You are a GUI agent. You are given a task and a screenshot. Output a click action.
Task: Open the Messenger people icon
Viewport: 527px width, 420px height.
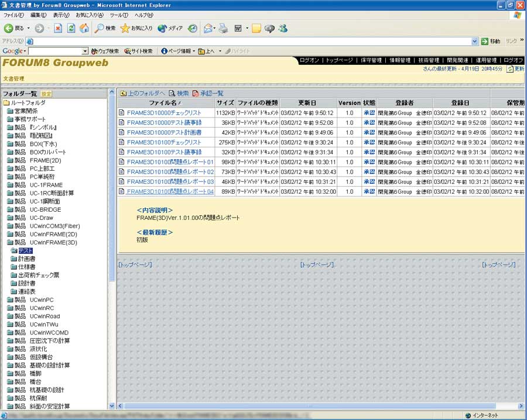point(283,29)
